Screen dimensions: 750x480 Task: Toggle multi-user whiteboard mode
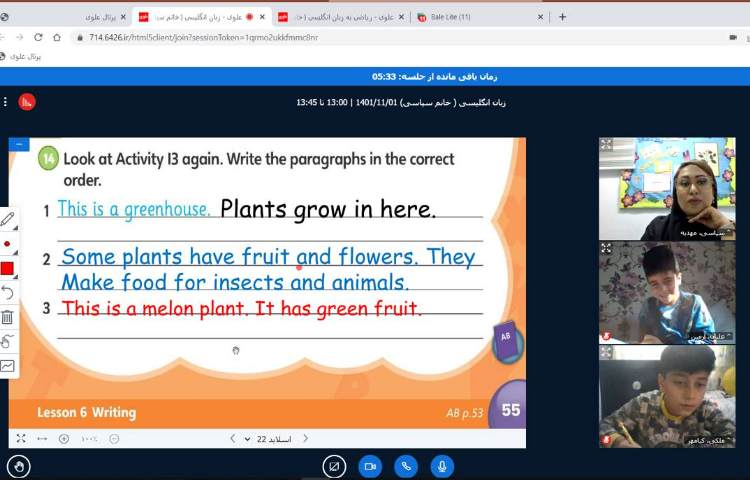8,341
